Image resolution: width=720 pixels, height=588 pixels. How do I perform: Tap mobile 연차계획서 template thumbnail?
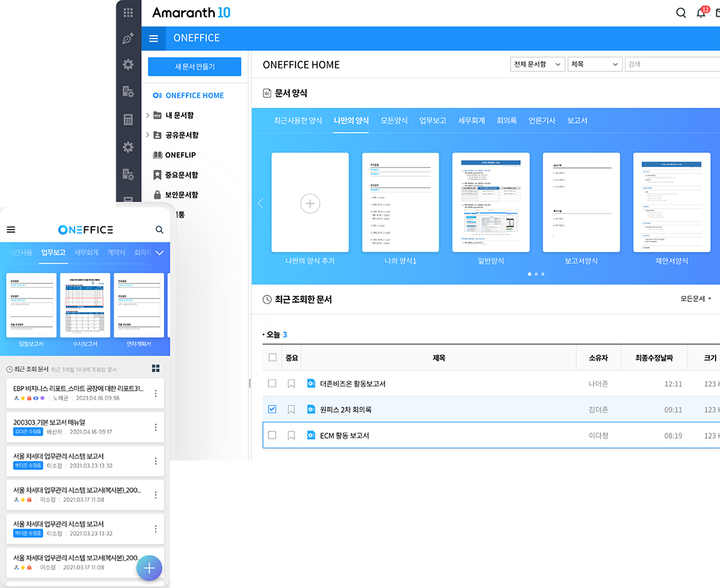click(139, 305)
